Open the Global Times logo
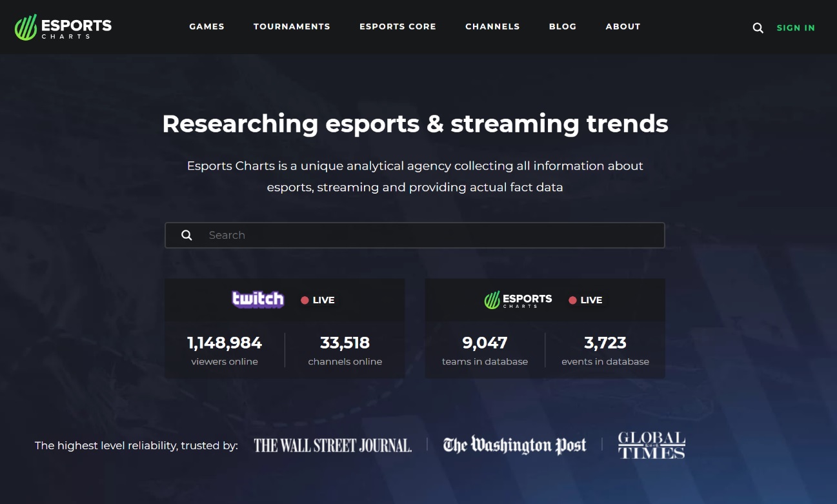This screenshot has height=504, width=837. click(x=652, y=445)
